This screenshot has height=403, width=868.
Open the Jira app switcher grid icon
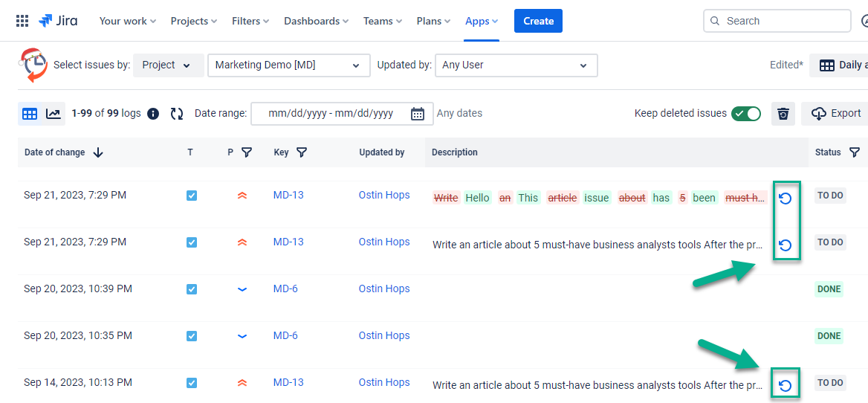click(x=22, y=21)
